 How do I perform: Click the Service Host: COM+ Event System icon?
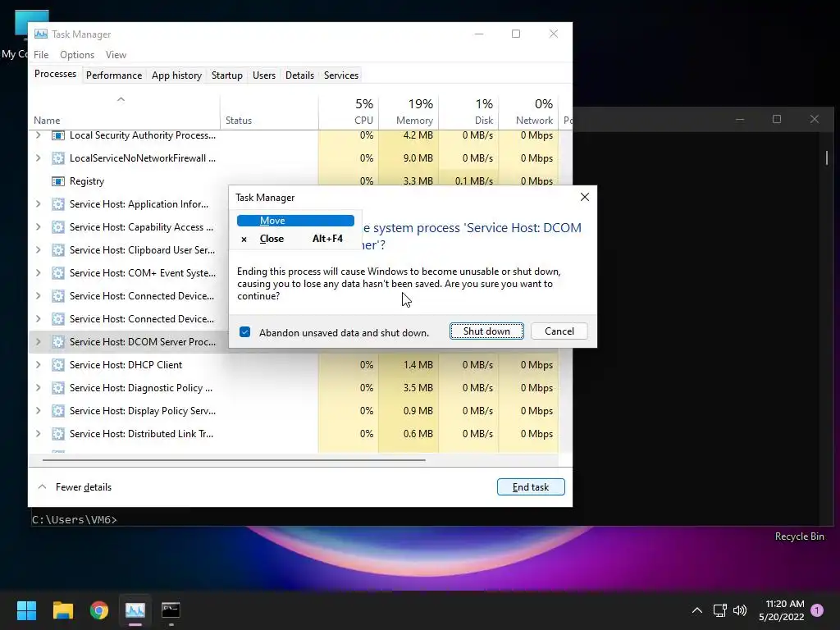click(x=58, y=273)
